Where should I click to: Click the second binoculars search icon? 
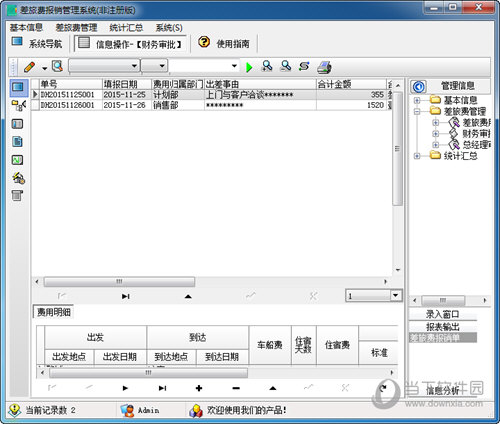[286, 66]
